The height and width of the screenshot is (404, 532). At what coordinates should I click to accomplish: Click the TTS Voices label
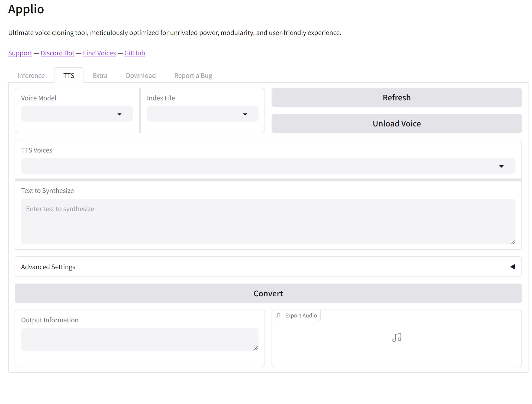[x=37, y=150]
